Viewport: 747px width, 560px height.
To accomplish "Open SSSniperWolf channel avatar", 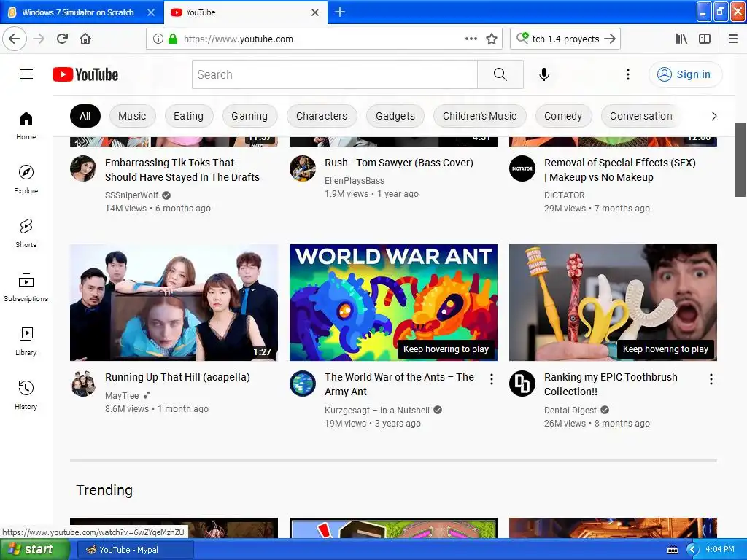I will (83, 168).
